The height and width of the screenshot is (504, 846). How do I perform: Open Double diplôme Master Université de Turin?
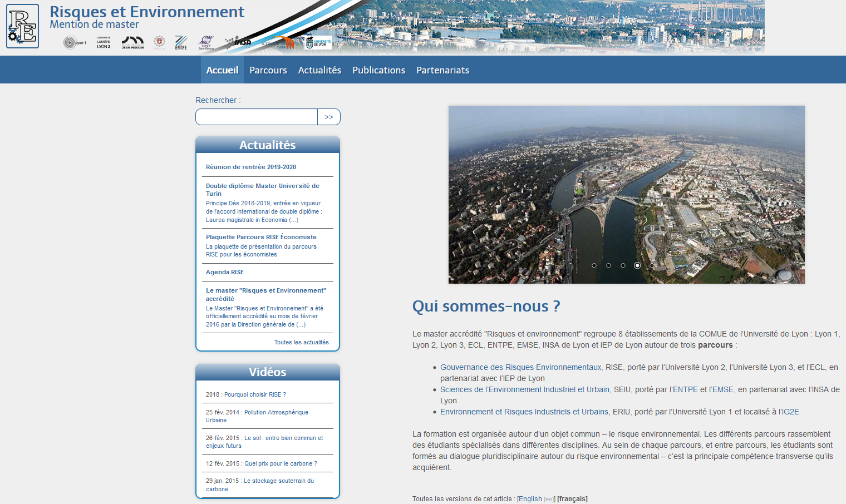(x=263, y=190)
